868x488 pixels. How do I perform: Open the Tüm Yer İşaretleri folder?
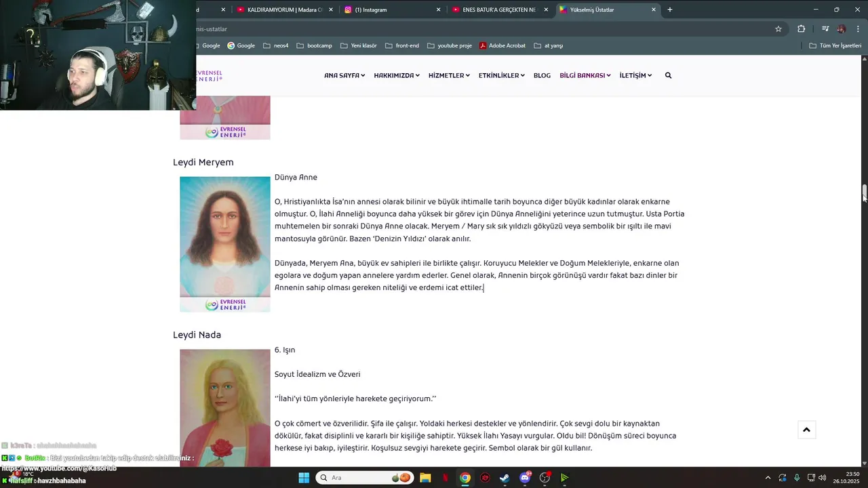pyautogui.click(x=835, y=45)
